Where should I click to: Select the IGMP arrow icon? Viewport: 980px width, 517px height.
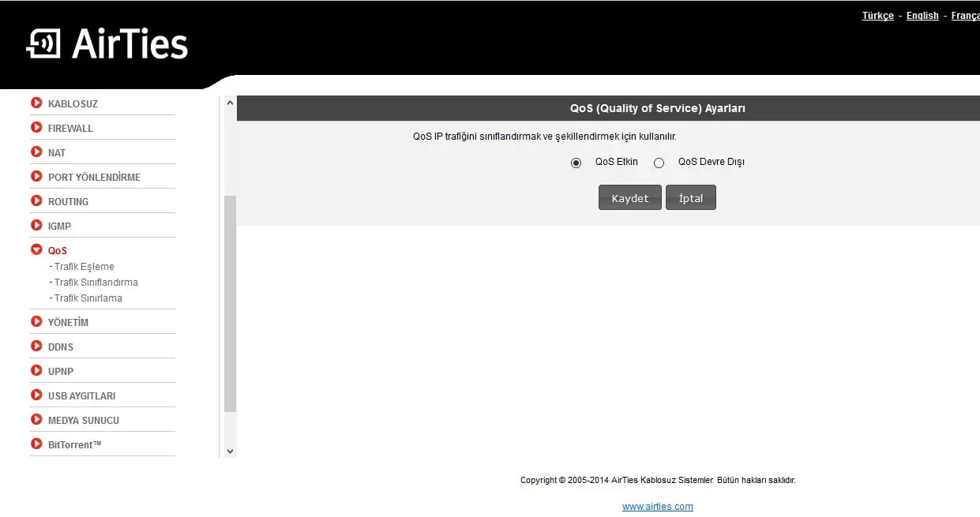click(37, 226)
